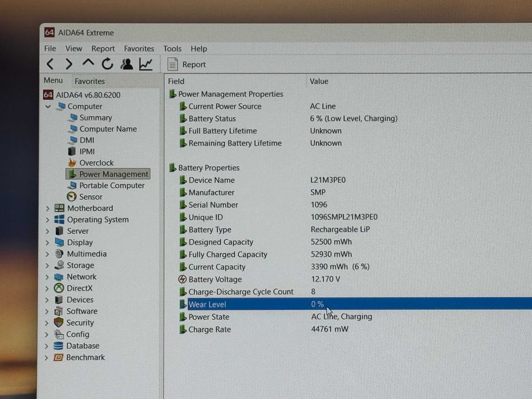Expand the Network tree node
The width and height of the screenshot is (532, 399).
point(48,277)
